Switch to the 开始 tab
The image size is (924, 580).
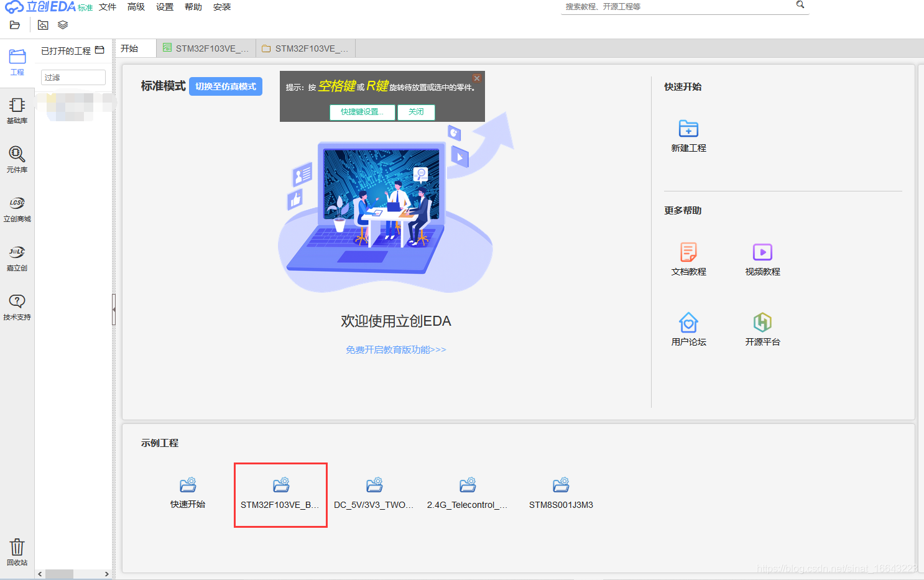click(x=136, y=48)
